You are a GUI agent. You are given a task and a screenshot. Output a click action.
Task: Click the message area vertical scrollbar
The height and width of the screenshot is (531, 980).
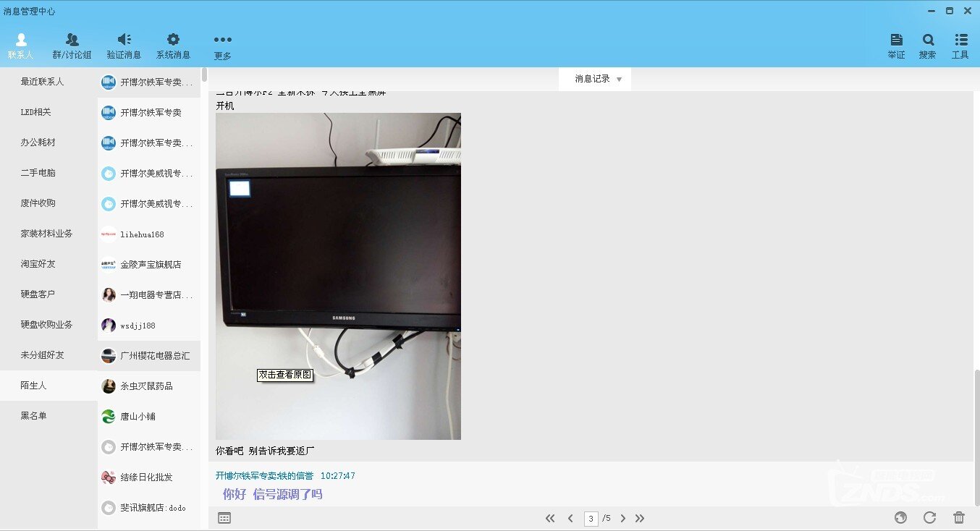[x=976, y=438]
